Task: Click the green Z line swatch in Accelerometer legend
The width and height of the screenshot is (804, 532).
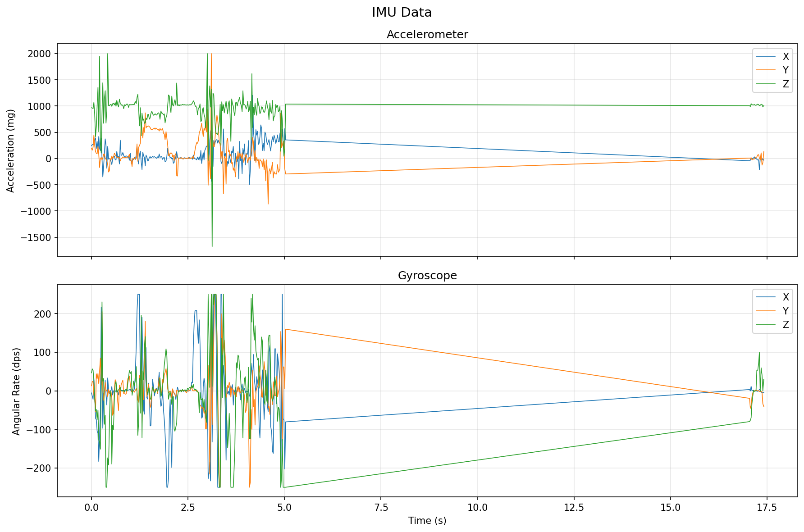Action: click(766, 84)
